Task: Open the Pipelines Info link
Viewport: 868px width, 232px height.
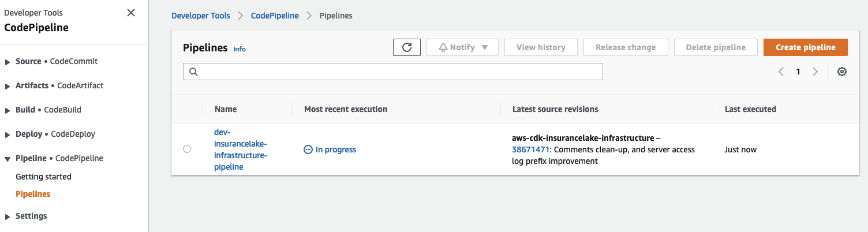Action: [240, 49]
